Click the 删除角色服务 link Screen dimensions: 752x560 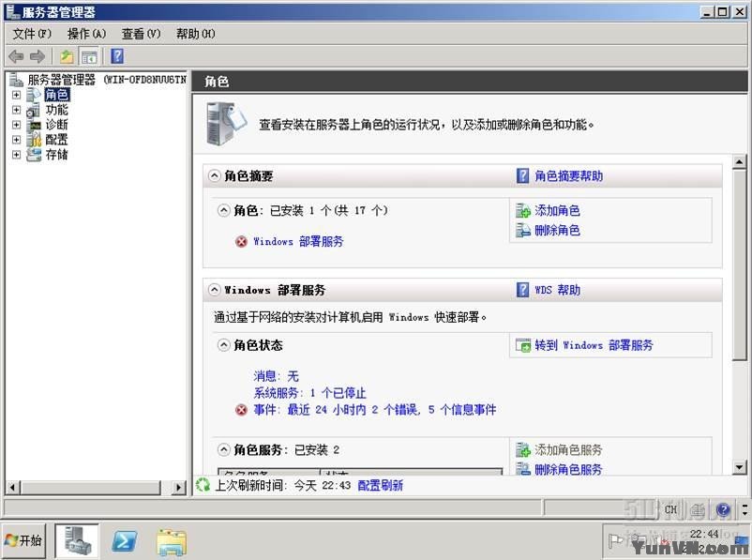[568, 469]
